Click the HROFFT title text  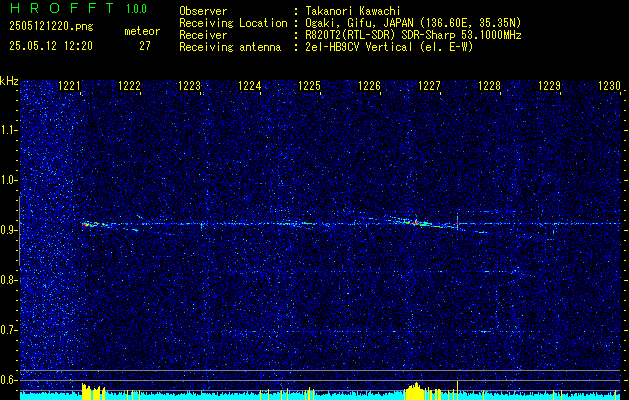[x=61, y=8]
